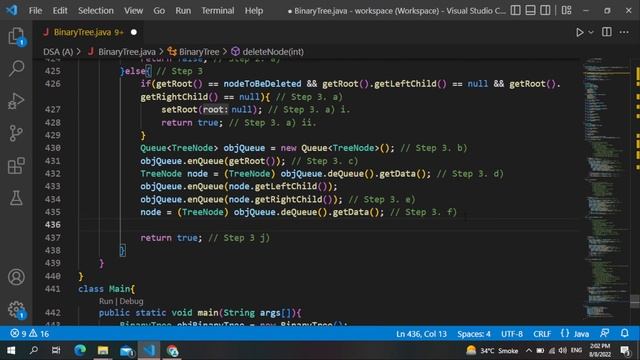Toggle the secondary side bar layout
Screen dimensions: 640x360
545,10
